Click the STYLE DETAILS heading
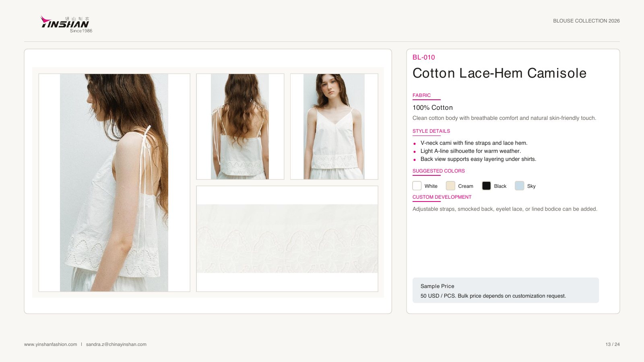 coord(431,131)
